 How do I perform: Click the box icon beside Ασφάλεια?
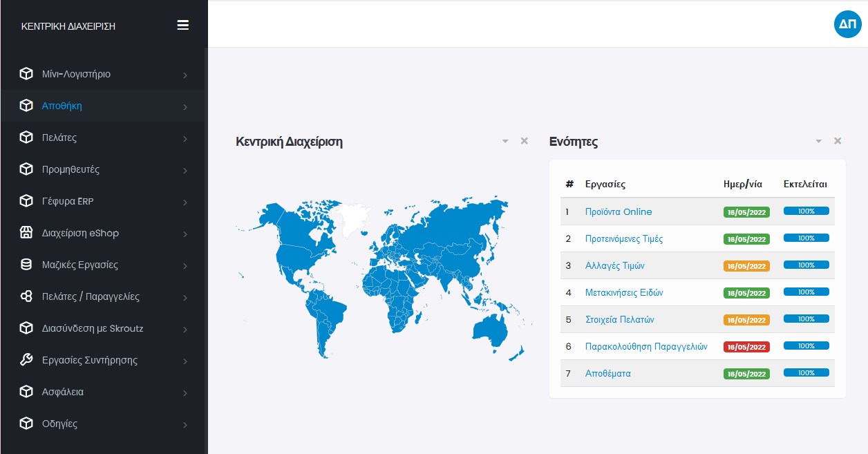[x=26, y=392]
